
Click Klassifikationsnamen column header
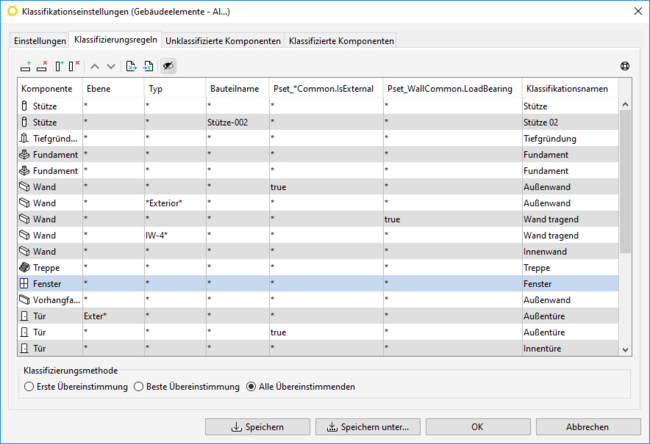(570, 88)
